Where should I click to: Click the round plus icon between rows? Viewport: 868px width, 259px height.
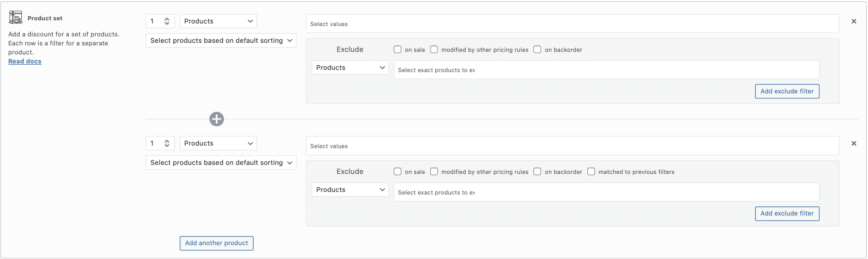pos(216,119)
